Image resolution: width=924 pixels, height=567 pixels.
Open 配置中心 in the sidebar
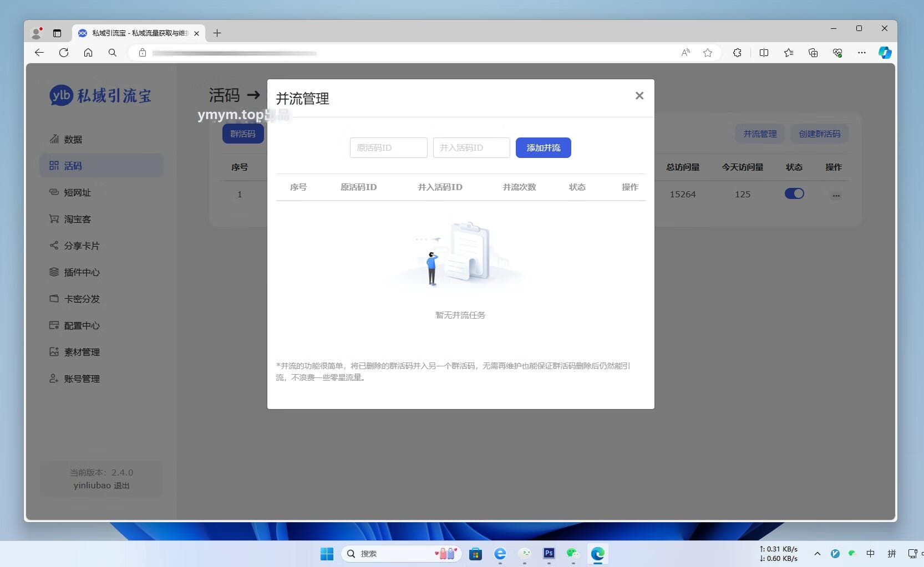(101, 325)
